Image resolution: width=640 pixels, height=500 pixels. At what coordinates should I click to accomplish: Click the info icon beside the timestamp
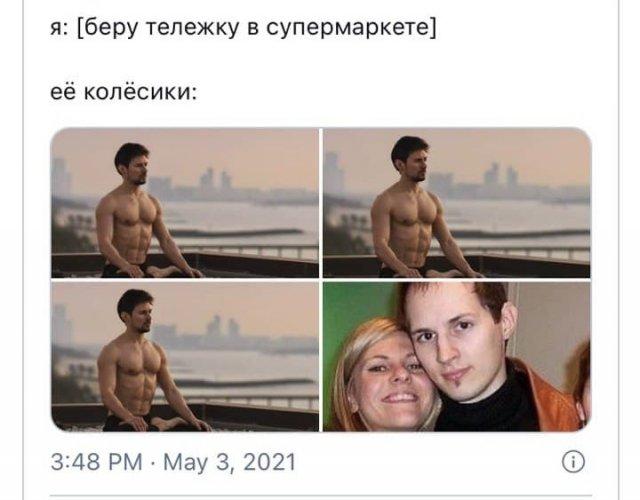tap(573, 462)
